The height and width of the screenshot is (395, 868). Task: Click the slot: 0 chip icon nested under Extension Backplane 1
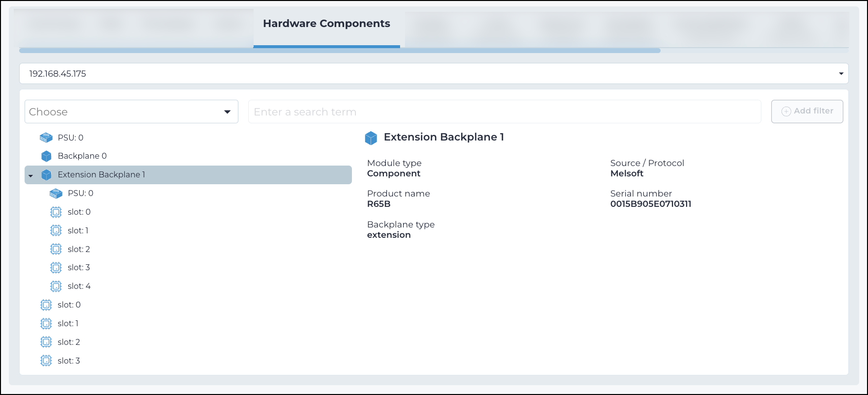click(x=56, y=212)
